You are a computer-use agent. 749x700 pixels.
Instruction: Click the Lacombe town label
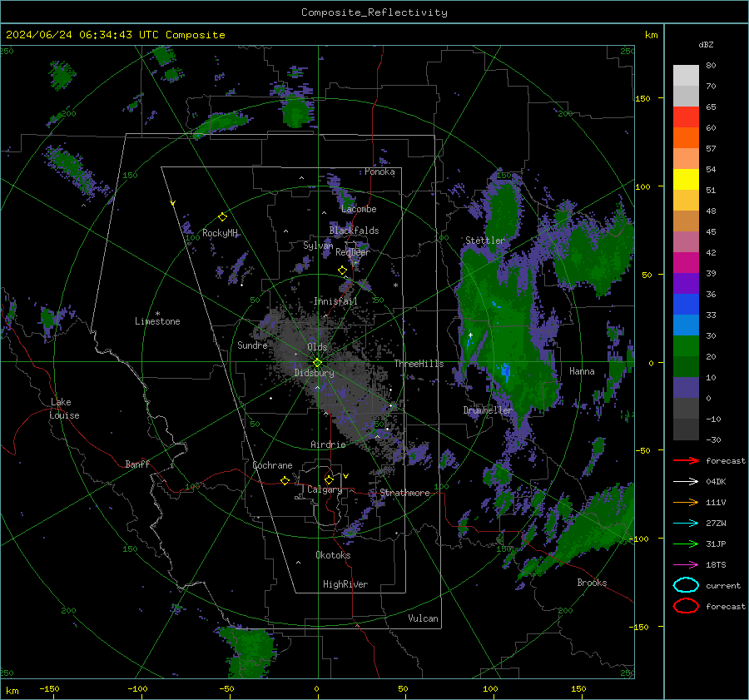359,209
